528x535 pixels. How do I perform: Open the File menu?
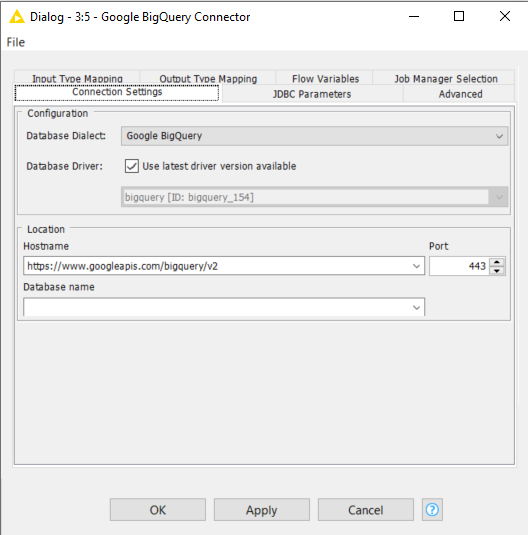(x=16, y=42)
